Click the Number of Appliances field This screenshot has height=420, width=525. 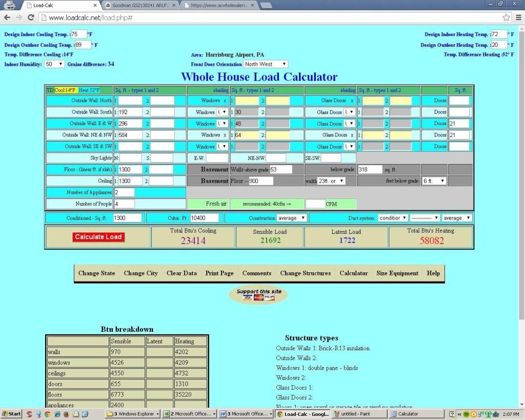[x=125, y=192]
